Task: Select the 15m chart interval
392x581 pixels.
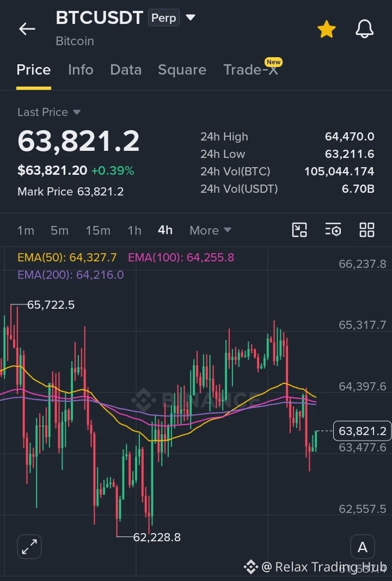Action: (x=98, y=230)
